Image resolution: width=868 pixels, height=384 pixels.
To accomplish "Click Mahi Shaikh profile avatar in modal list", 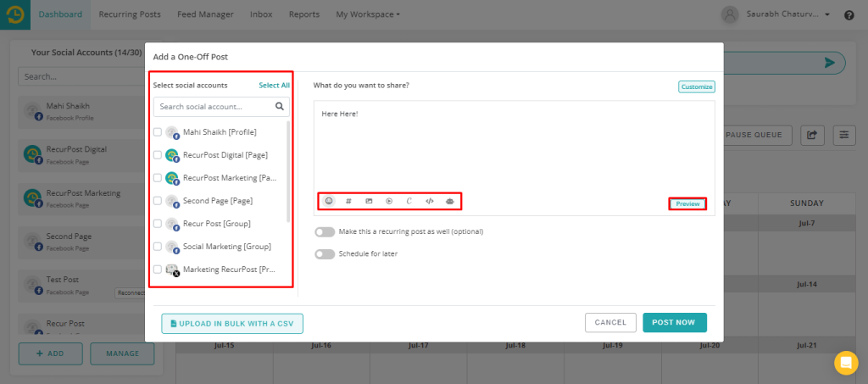I will [x=173, y=133].
